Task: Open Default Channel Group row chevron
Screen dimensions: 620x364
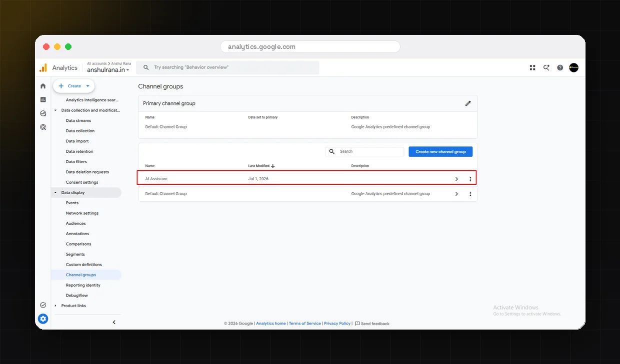Action: [456, 194]
